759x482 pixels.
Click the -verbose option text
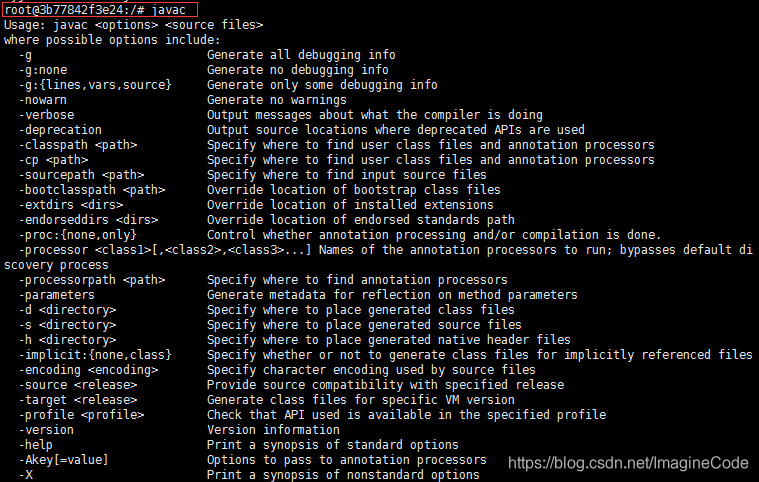(x=46, y=115)
